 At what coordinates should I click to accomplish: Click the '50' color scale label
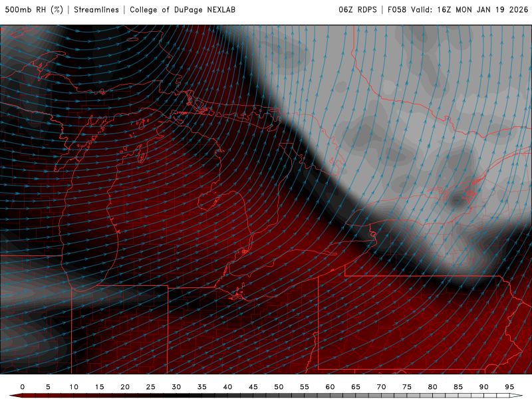[x=279, y=387]
